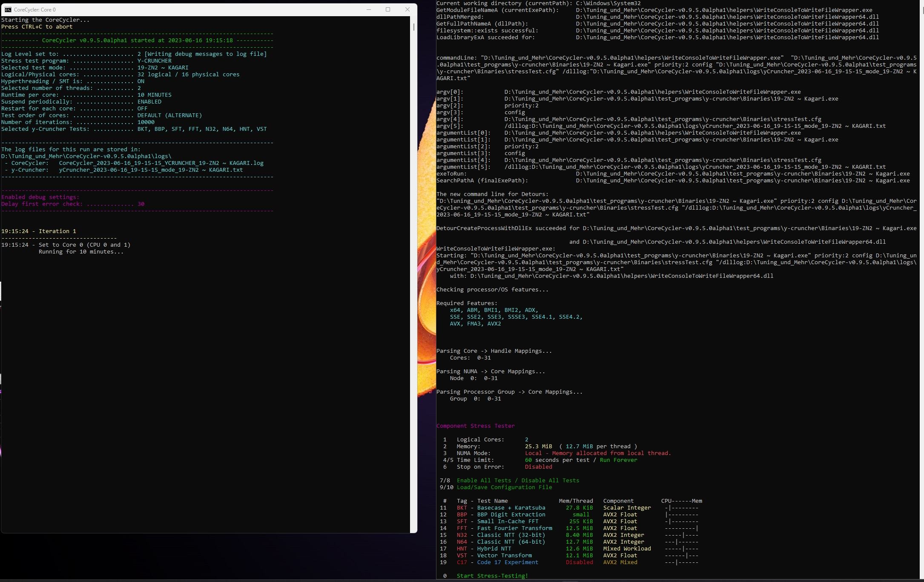Click the 'Start Stress-Testing!' menu entry
Viewport: 924px width, 582px height.
(492, 576)
